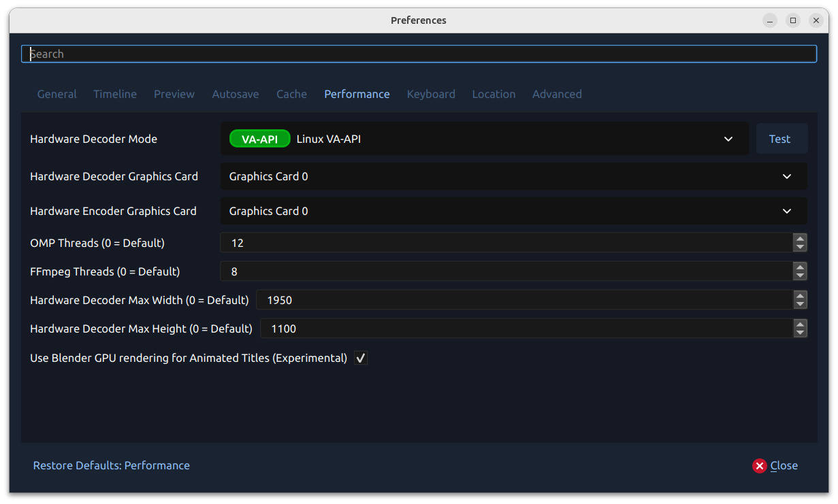Expand Hardware Decoder Graphics Card dropdown
Viewport: 838px width, 504px height.
click(x=514, y=176)
